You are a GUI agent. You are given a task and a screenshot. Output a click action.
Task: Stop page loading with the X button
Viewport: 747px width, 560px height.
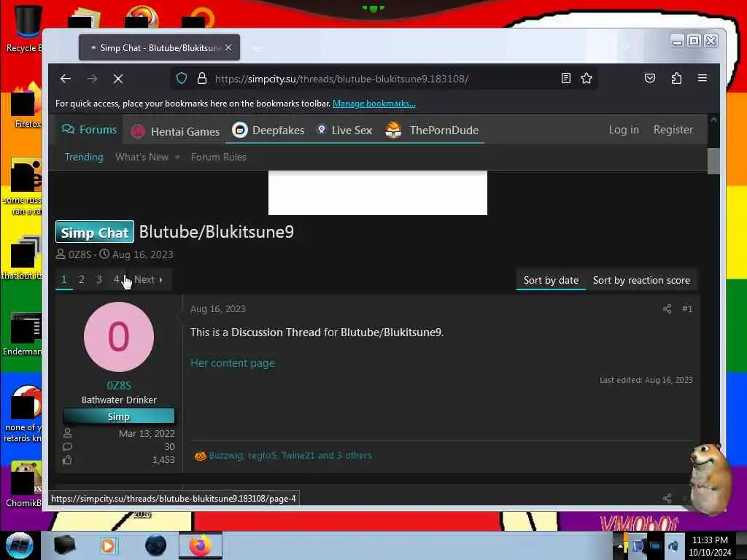click(118, 79)
